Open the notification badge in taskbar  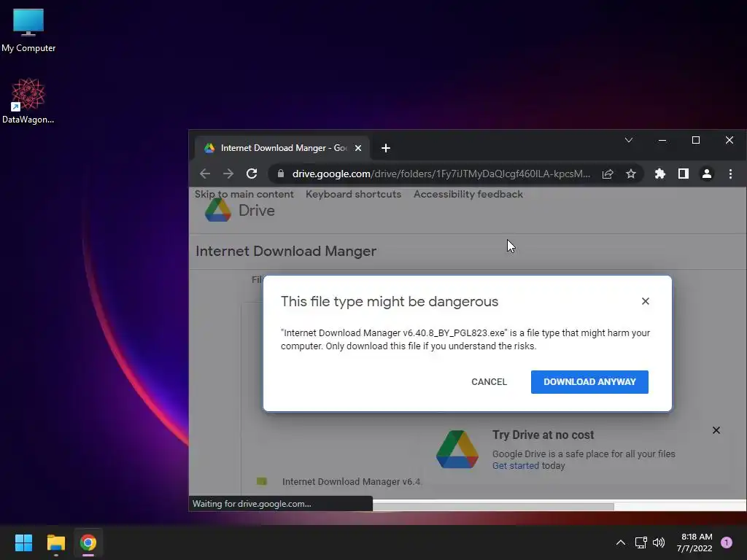point(727,542)
